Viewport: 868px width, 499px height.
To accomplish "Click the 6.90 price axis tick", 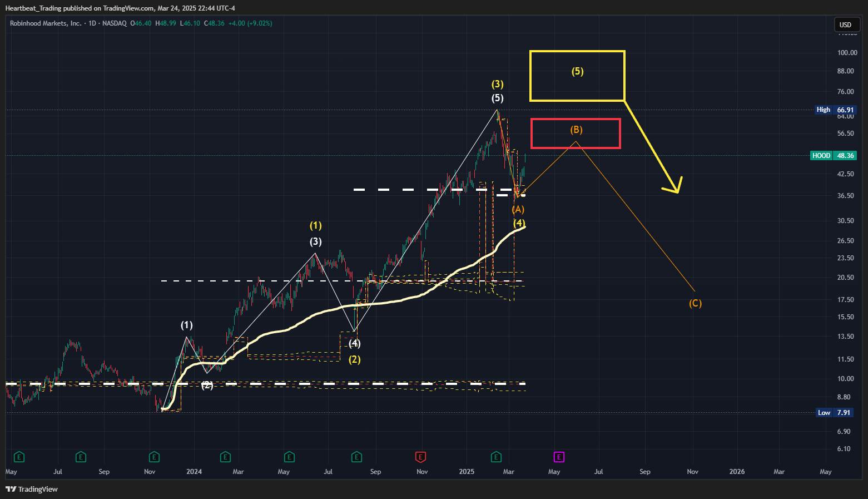I will click(844, 432).
